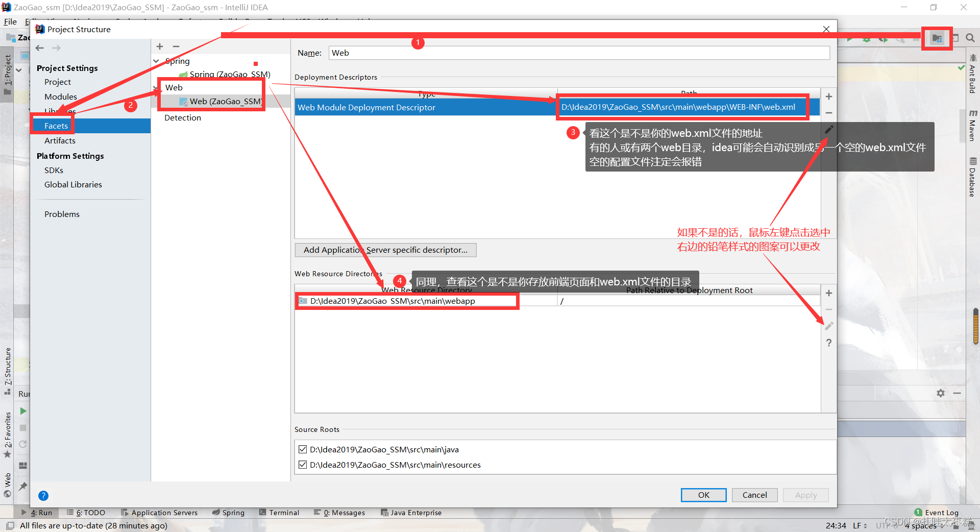Image resolution: width=980 pixels, height=532 pixels.
Task: Open the Ant Build side panel
Action: [973, 74]
